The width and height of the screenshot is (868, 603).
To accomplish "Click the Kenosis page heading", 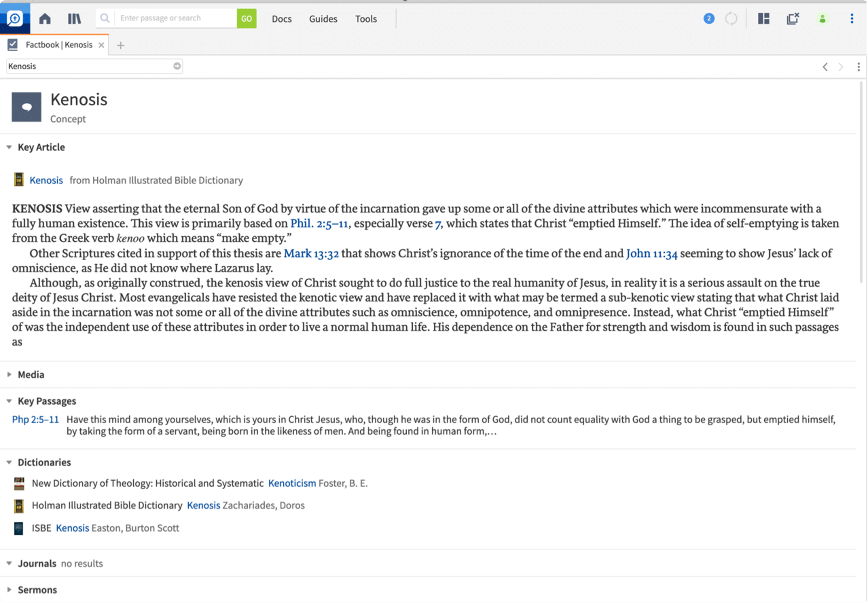I will [79, 99].
